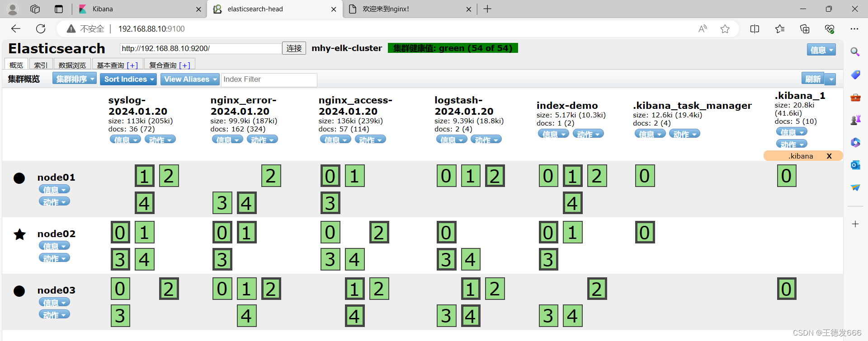Open the workspaces icon in title bar
868x341 pixels.
coord(35,9)
